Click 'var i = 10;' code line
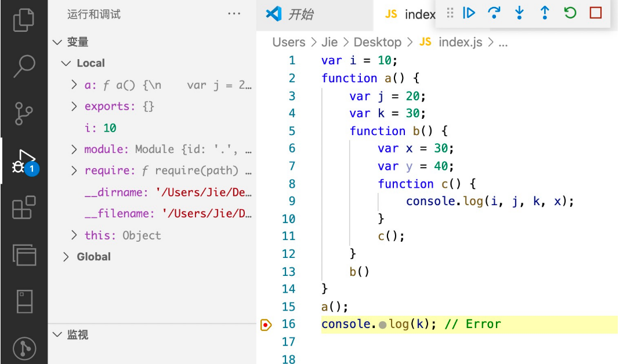 [359, 60]
